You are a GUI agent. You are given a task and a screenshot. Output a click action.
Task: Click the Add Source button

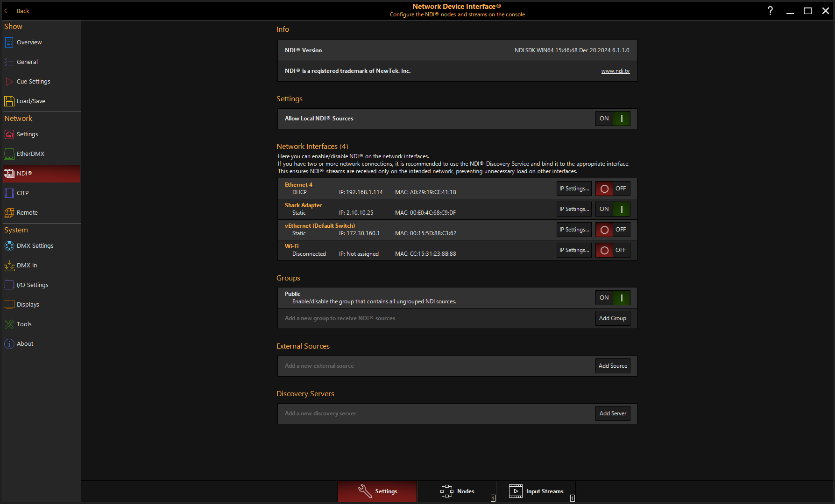point(613,366)
